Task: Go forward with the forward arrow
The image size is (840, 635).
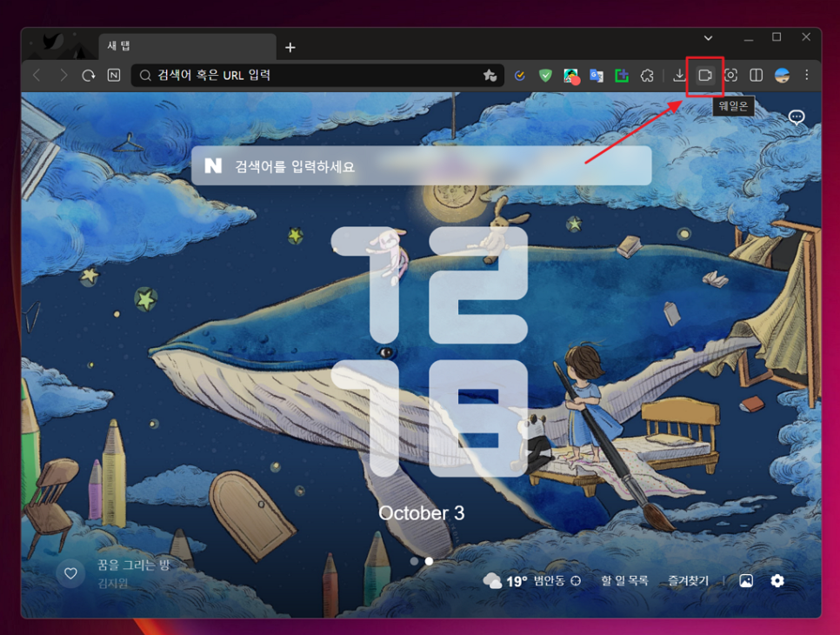Action: point(63,76)
